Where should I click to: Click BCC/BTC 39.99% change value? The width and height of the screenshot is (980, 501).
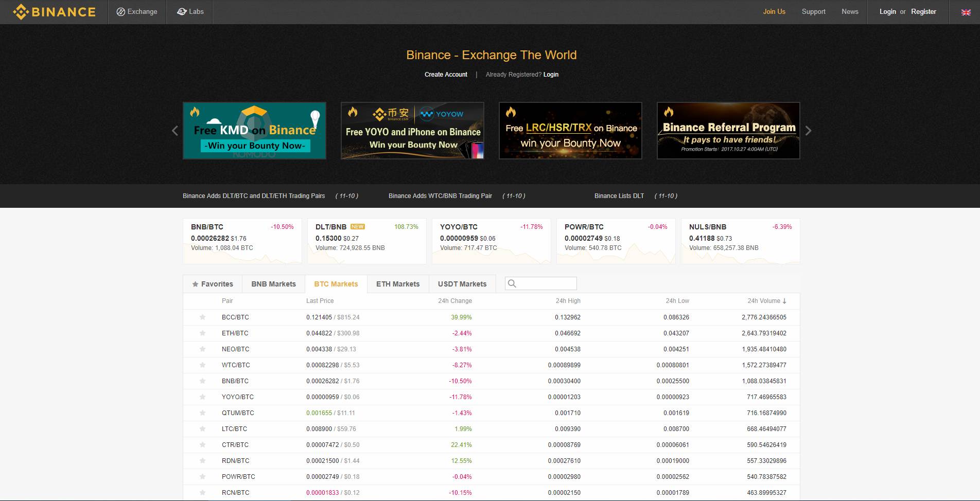click(461, 317)
